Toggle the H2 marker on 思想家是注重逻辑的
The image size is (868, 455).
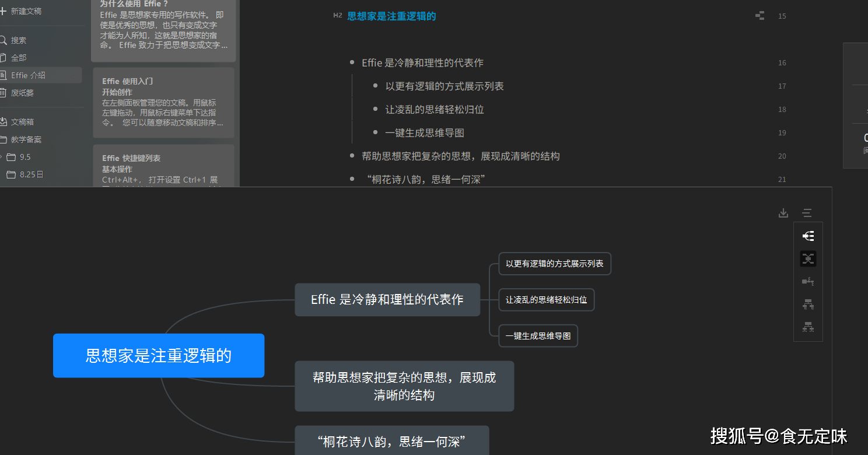tap(337, 16)
